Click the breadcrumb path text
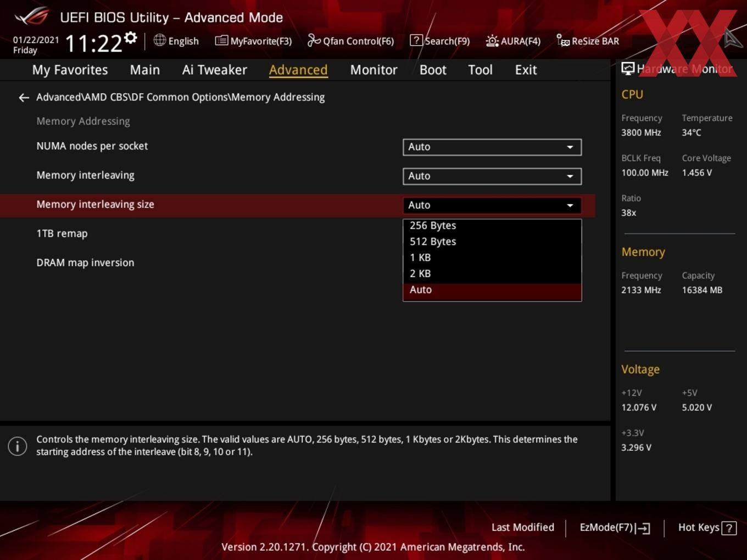Viewport: 747px width, 560px height. (180, 97)
